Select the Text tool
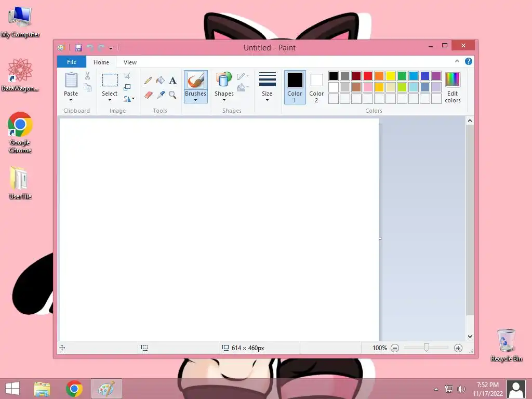532x399 pixels. tap(172, 81)
